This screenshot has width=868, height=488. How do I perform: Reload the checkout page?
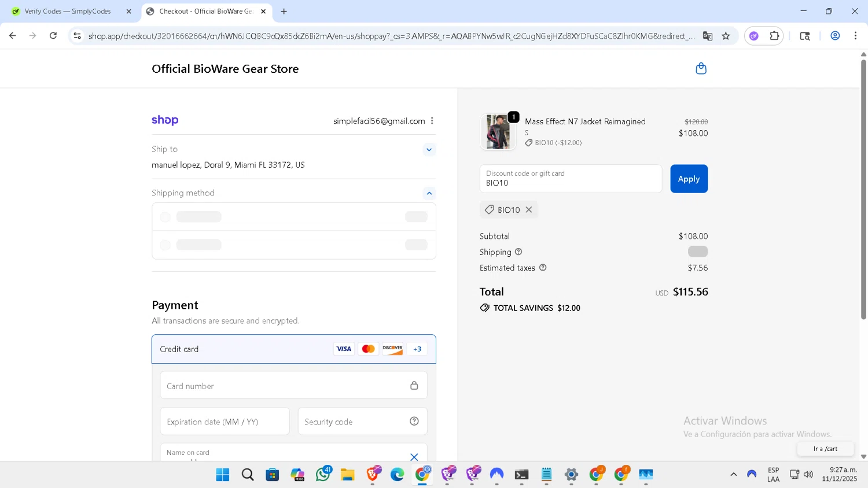pos(53,36)
